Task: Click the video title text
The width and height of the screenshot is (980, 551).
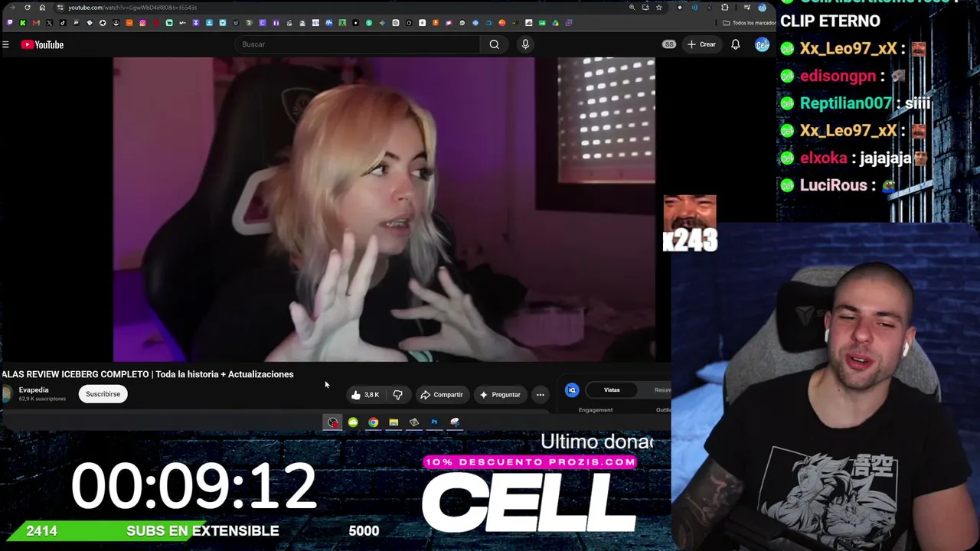Action: pos(148,374)
